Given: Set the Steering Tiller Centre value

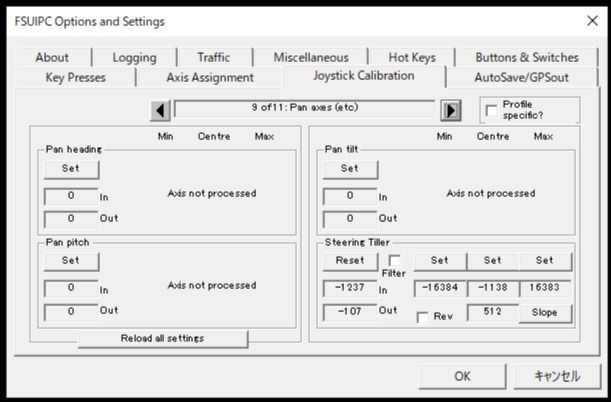Looking at the screenshot, I should (493, 261).
